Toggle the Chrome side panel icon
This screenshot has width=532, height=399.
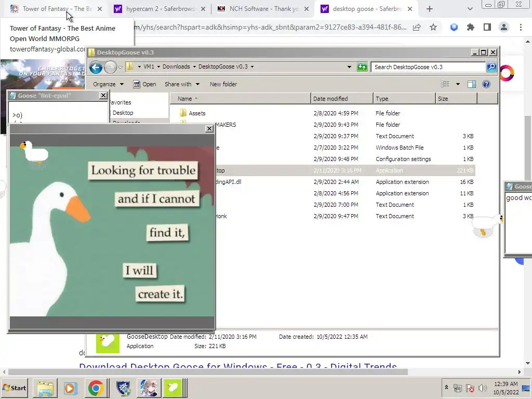point(487,28)
